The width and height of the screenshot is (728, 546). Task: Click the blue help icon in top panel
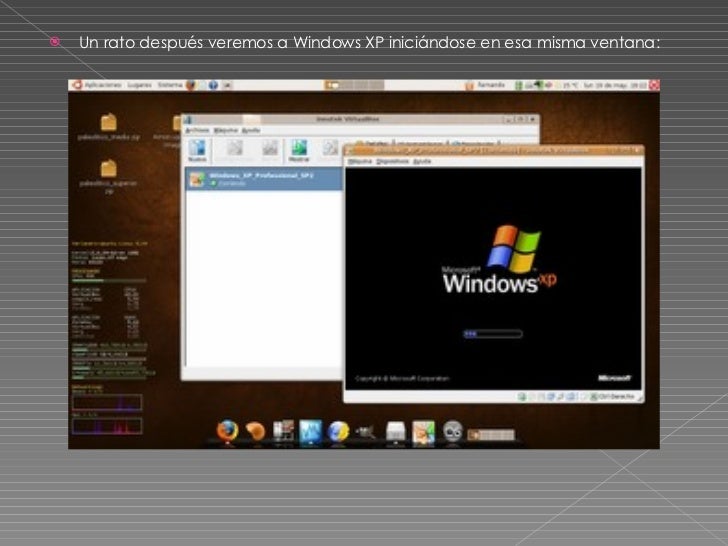(213, 85)
